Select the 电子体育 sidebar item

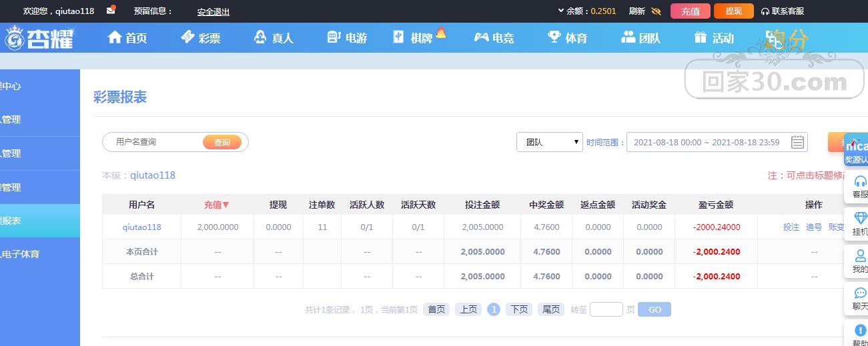[x=40, y=254]
